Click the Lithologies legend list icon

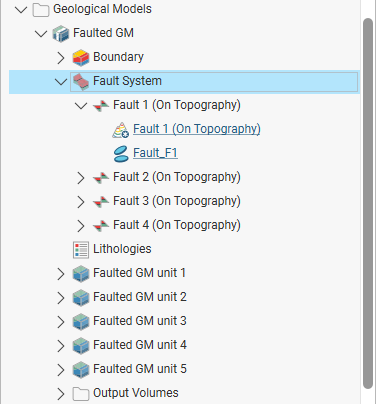81,250
